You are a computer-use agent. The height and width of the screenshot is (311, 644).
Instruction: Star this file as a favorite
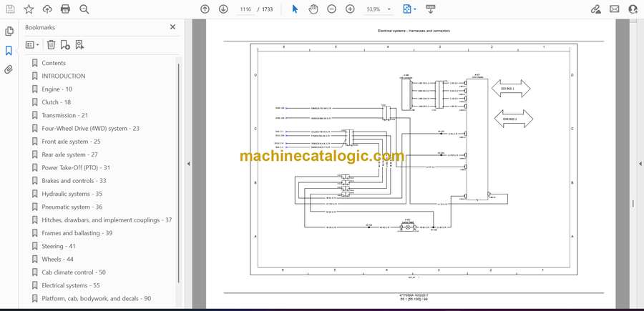(29, 9)
